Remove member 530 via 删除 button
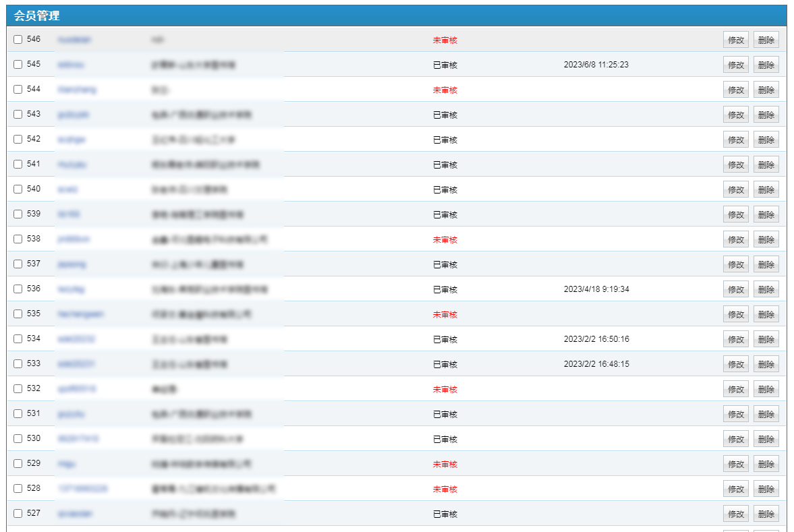794x532 pixels. coord(766,440)
